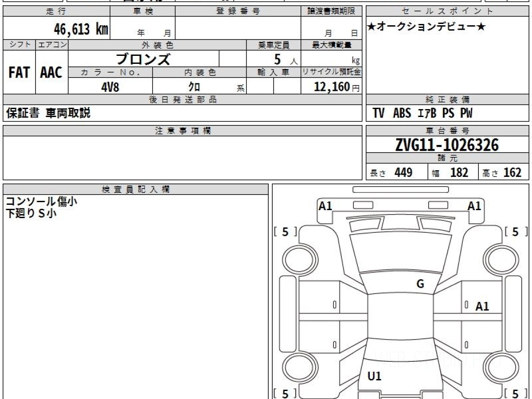Click the width value 182
The height and width of the screenshot is (399, 532).
459,172
